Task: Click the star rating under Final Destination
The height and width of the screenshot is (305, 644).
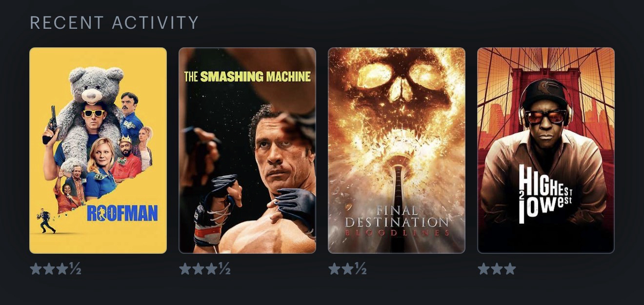Action: coord(347,269)
